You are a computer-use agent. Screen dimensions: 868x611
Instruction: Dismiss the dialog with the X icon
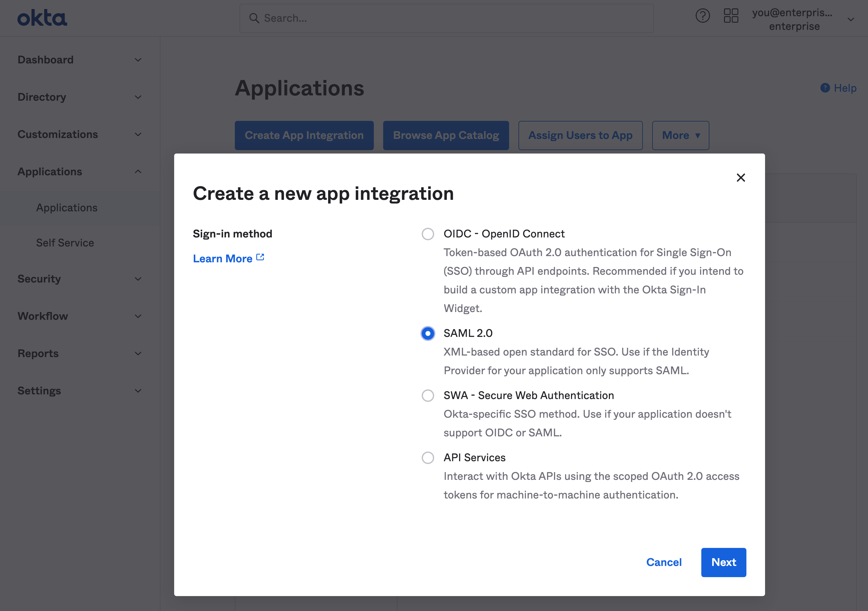click(x=740, y=177)
